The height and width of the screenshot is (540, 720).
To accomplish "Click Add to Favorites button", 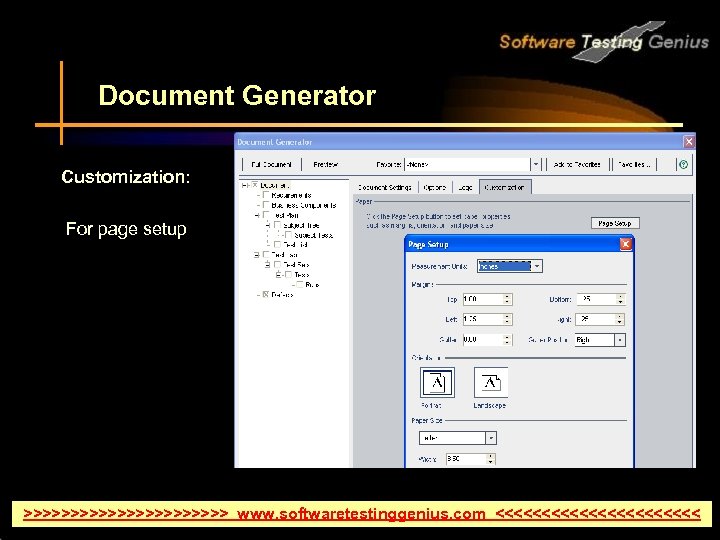I will coord(577,164).
